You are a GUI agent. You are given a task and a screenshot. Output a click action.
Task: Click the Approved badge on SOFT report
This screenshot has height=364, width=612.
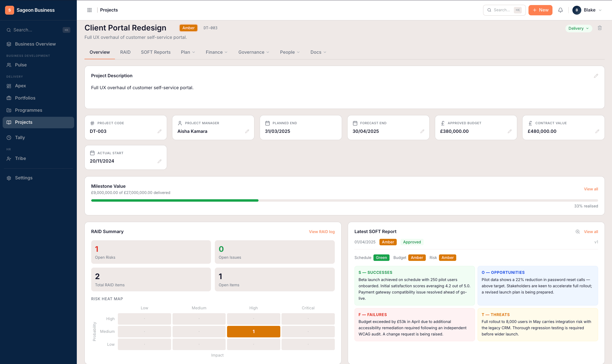click(412, 242)
